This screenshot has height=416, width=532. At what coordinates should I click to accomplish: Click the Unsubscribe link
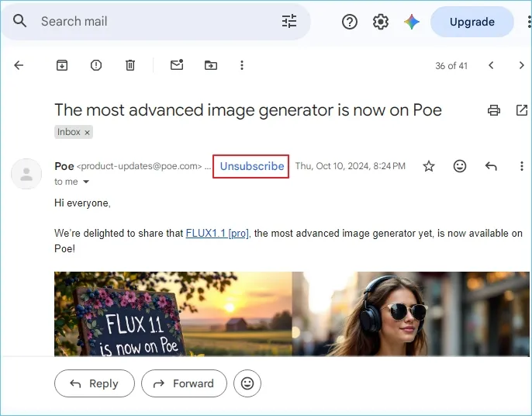(x=252, y=166)
